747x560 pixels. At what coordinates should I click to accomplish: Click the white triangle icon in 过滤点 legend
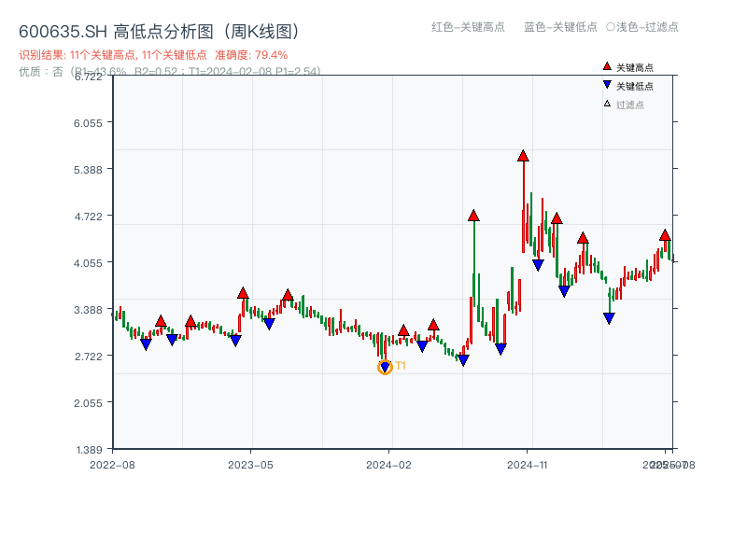(x=607, y=104)
